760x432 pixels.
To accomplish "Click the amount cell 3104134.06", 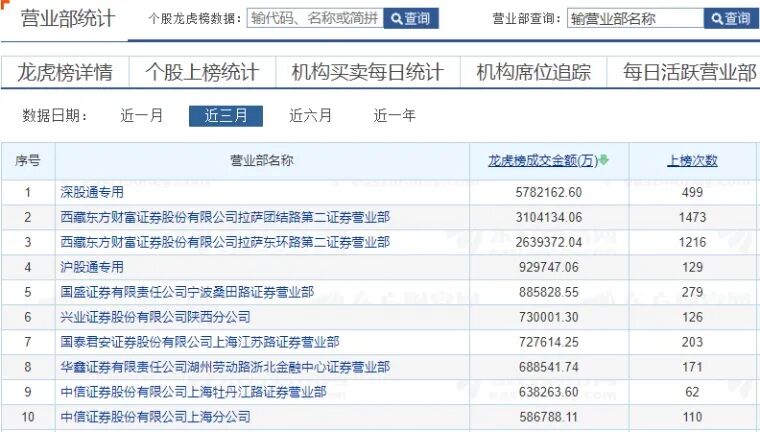I will 549,217.
